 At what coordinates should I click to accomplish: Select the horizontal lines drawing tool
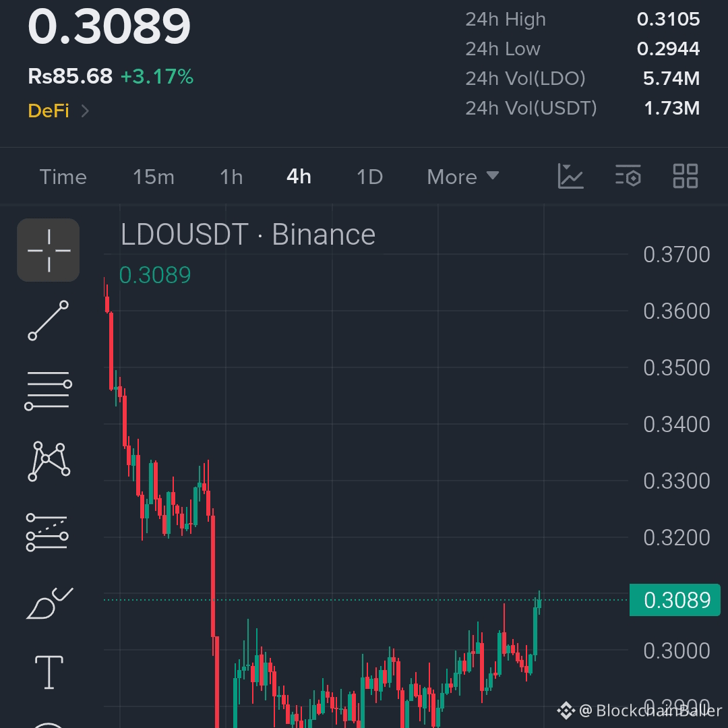click(x=49, y=390)
